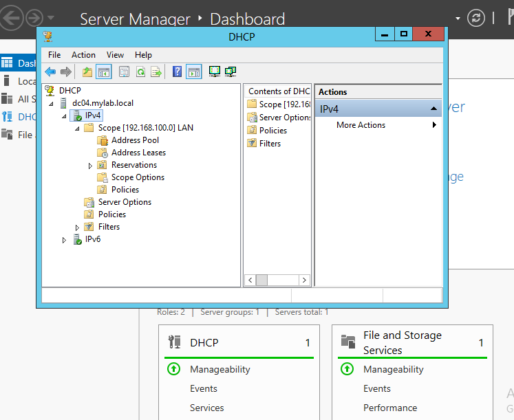The width and height of the screenshot is (514, 420).
Task: Select the IPv6 node in tree
Action: [93, 239]
